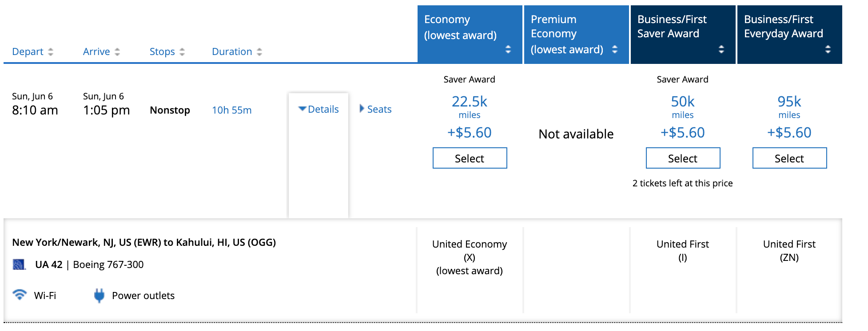
Task: Click the United airline logo icon
Action: (19, 265)
